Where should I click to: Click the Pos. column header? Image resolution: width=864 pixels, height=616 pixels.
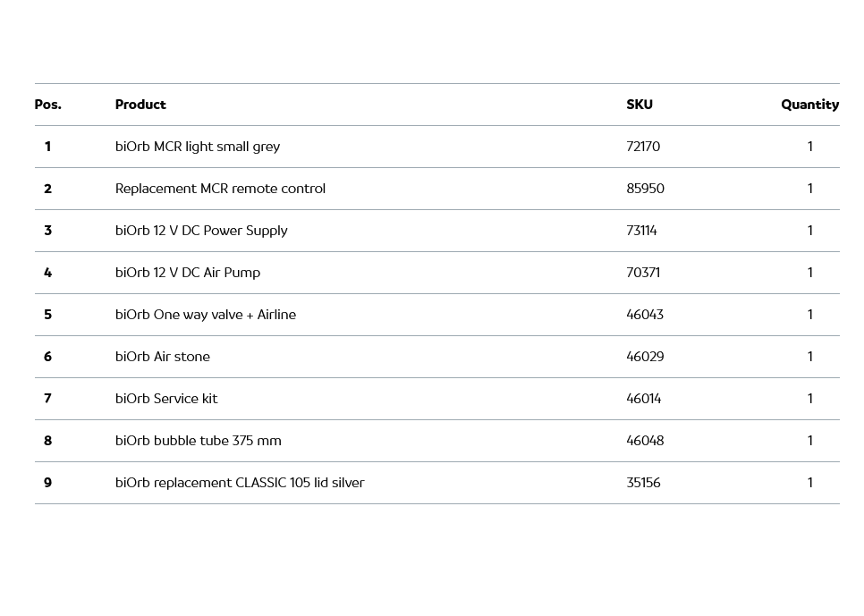(x=48, y=105)
